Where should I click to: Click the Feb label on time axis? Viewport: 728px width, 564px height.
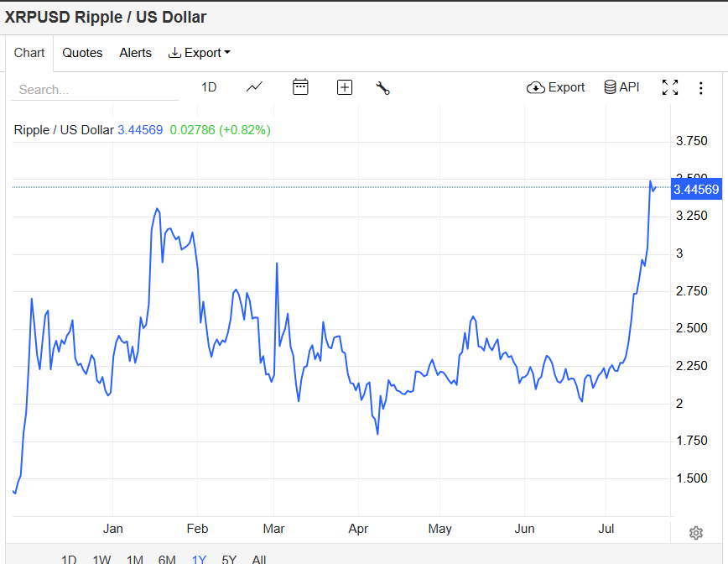tap(197, 529)
